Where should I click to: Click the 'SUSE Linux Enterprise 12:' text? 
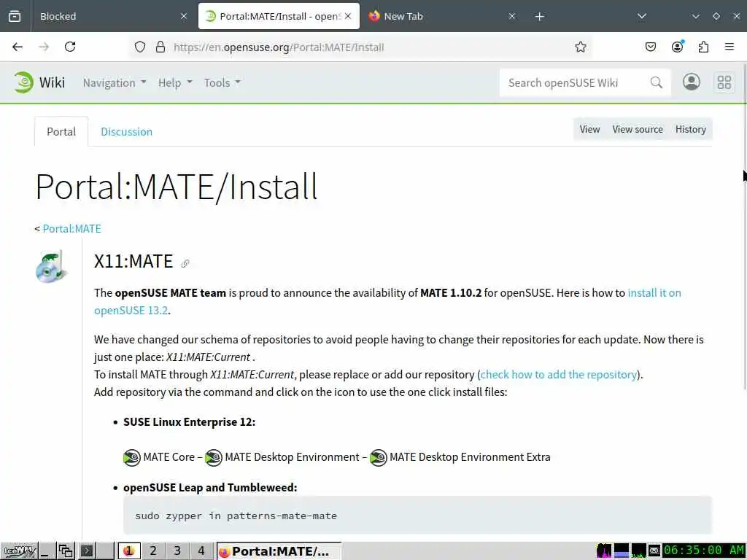pos(189,422)
